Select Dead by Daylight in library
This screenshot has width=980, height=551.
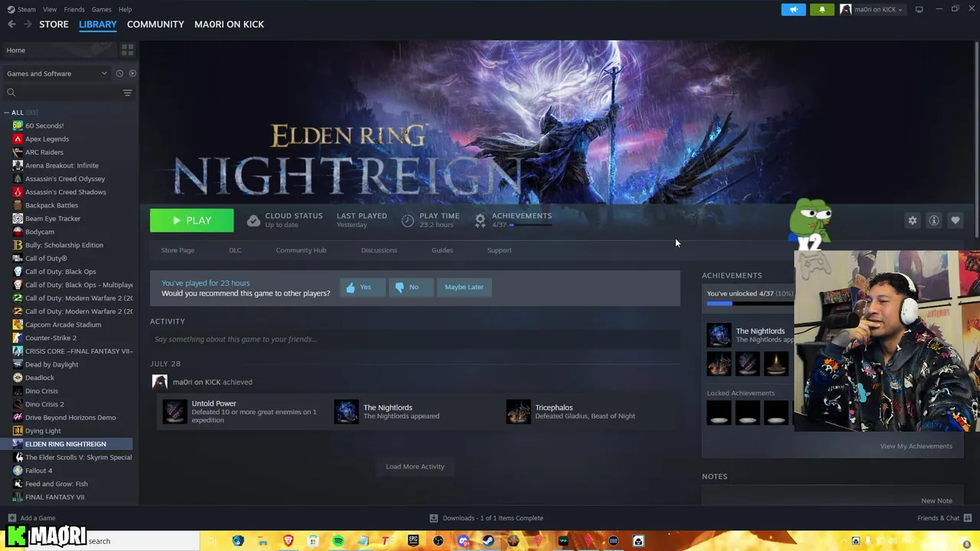[x=67, y=364]
